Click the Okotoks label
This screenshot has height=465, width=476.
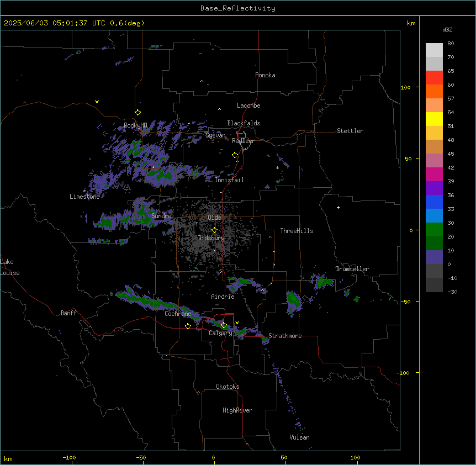(x=228, y=387)
